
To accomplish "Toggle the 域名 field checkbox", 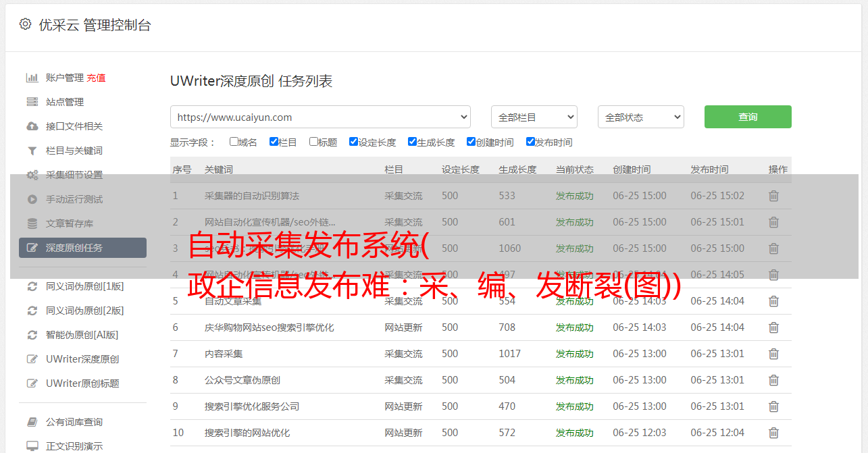I will (234, 142).
